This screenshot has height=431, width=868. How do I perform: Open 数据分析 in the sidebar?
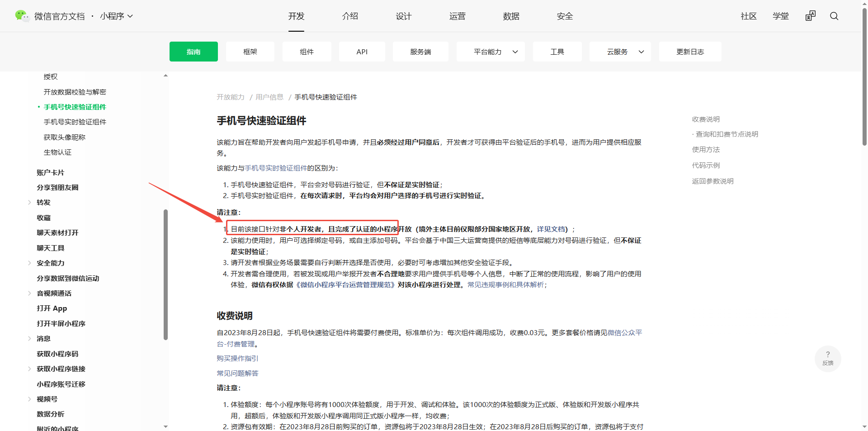(x=51, y=414)
